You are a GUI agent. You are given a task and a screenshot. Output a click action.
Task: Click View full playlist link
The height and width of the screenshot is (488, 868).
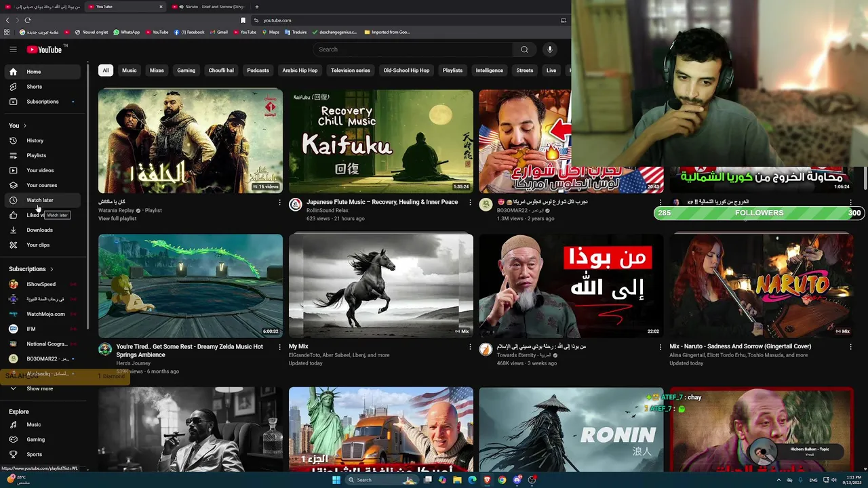[117, 219]
